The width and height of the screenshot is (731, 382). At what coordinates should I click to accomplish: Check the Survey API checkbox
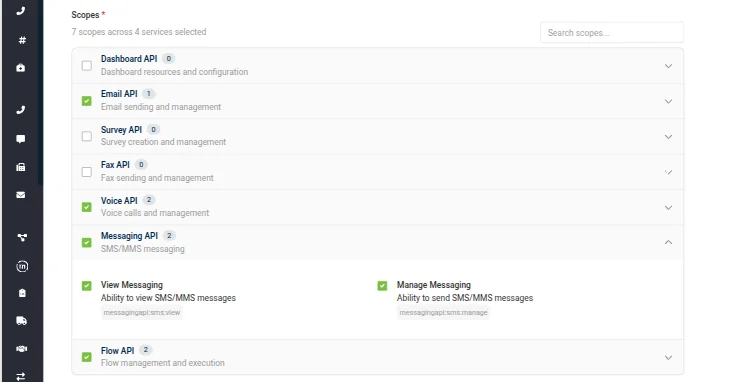(x=87, y=136)
